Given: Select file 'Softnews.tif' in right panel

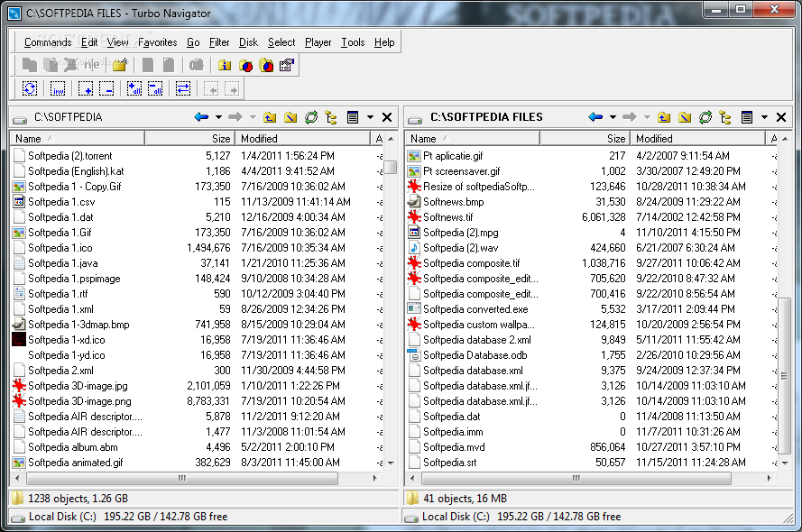Looking at the screenshot, I should (447, 217).
